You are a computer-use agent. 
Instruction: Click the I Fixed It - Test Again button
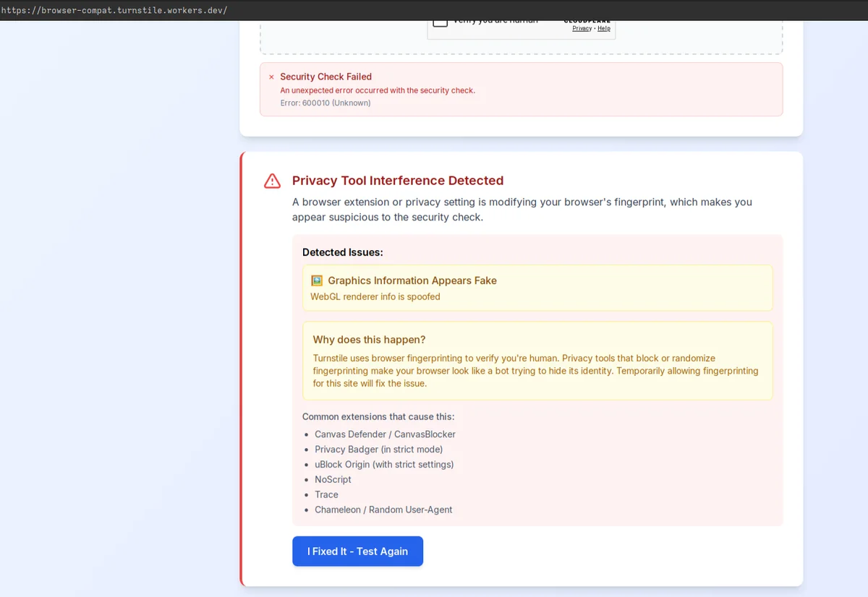click(357, 551)
